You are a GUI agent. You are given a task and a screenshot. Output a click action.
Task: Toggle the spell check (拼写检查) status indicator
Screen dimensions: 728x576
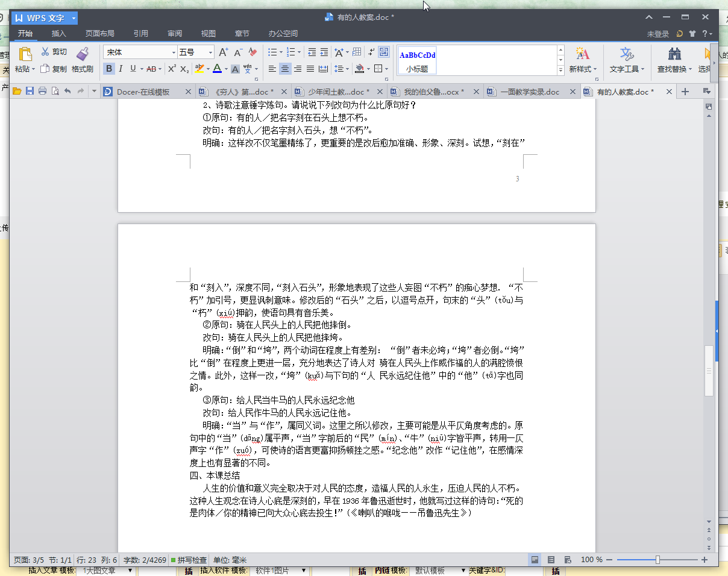click(x=189, y=560)
